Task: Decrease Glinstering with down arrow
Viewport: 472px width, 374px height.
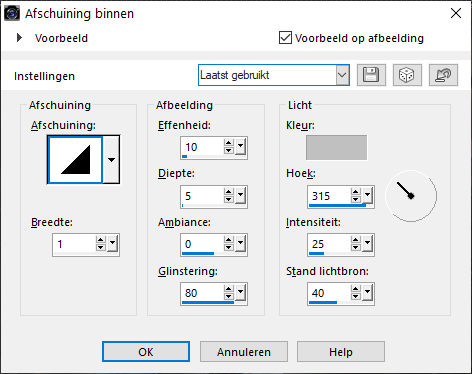Action: (x=228, y=297)
